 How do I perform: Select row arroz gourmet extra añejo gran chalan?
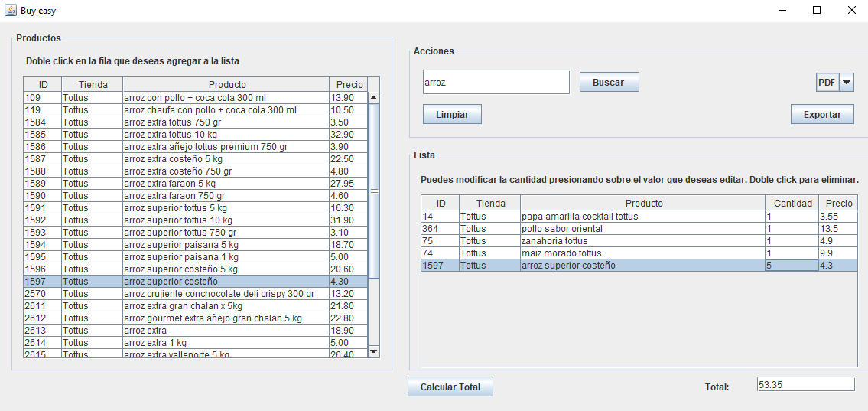(196, 318)
